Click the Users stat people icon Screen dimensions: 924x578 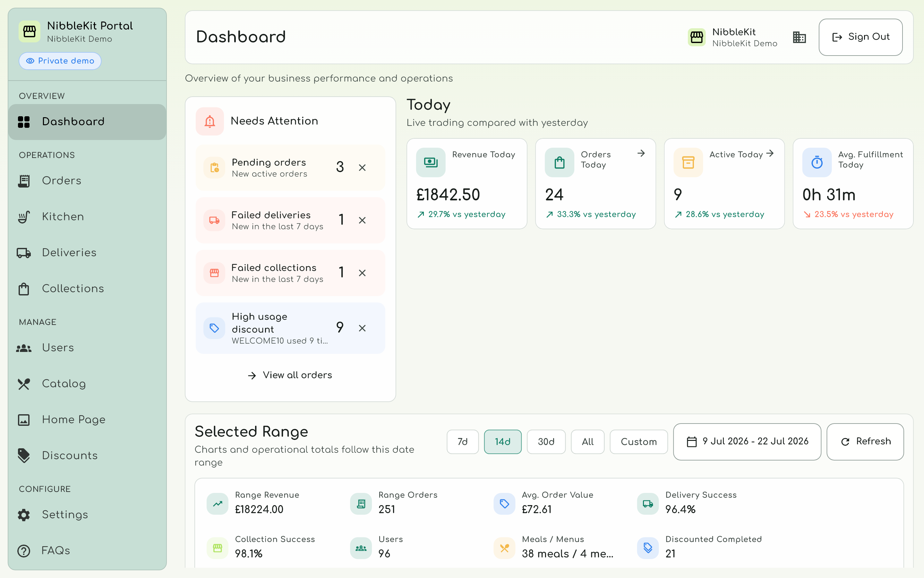(361, 548)
